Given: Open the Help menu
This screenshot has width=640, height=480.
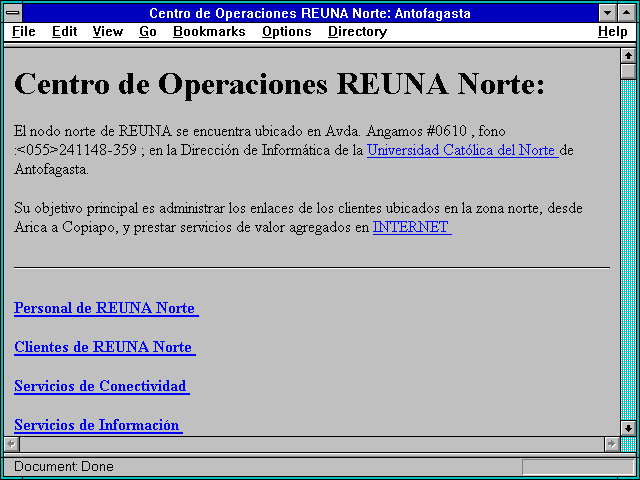Looking at the screenshot, I should click(x=613, y=32).
